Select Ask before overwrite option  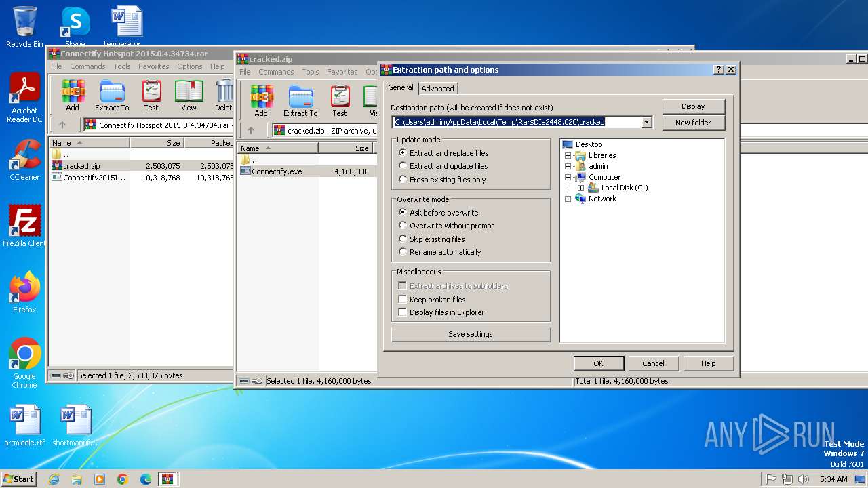(438, 213)
